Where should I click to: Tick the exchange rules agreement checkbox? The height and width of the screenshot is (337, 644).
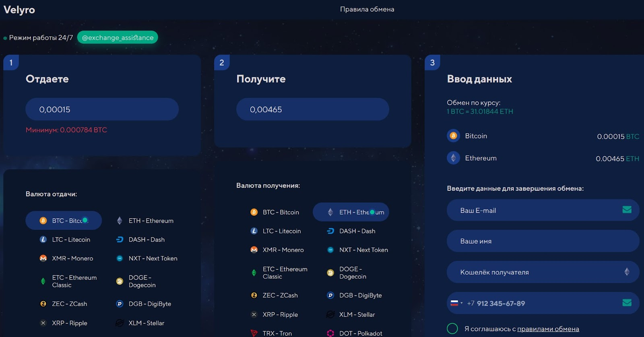452,329
